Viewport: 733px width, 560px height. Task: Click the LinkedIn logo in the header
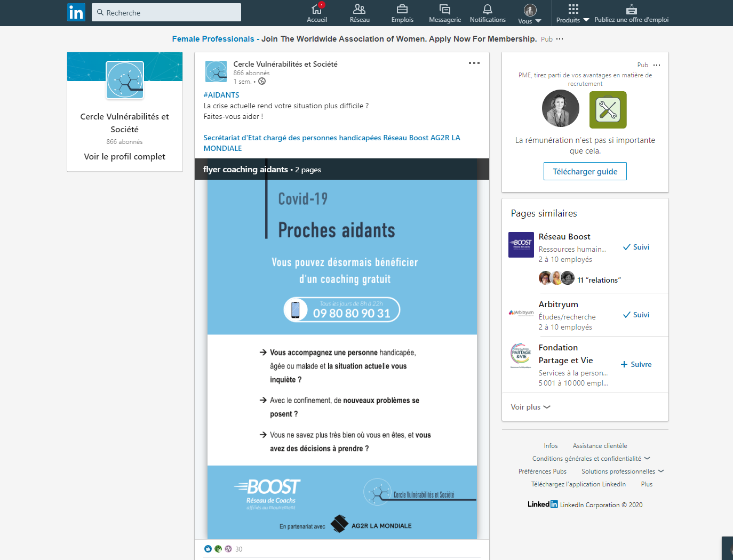click(x=76, y=12)
